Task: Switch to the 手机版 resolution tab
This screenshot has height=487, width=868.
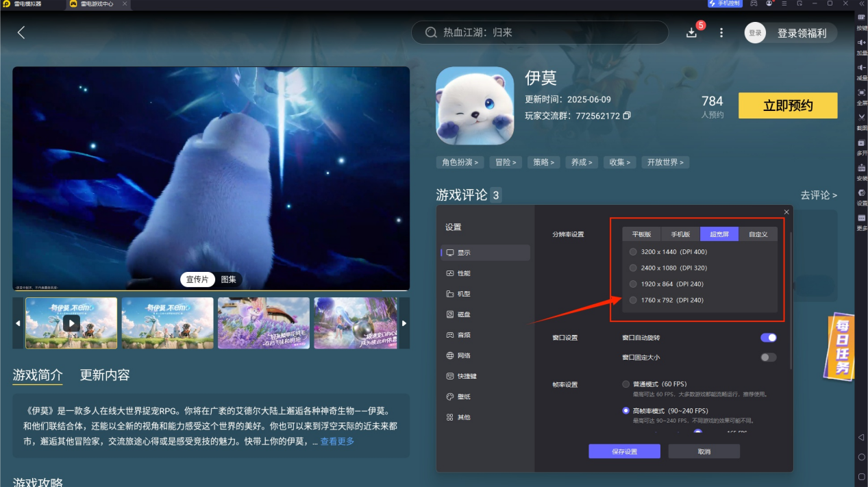Action: coord(680,234)
